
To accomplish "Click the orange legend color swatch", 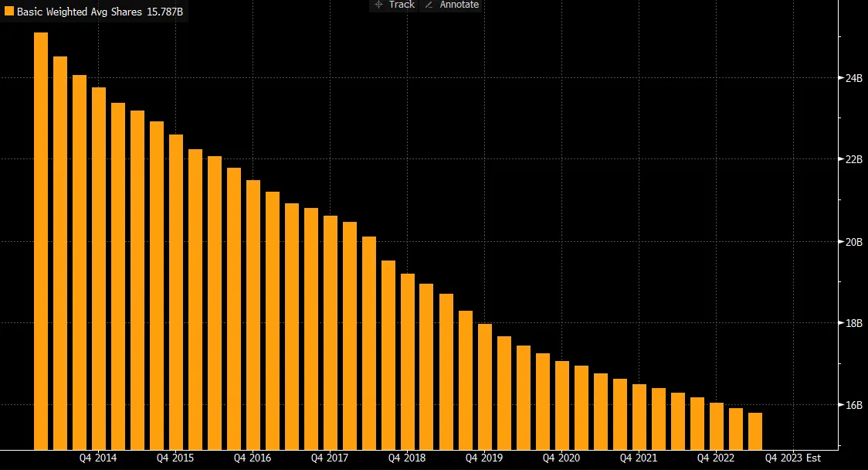I will [x=8, y=11].
